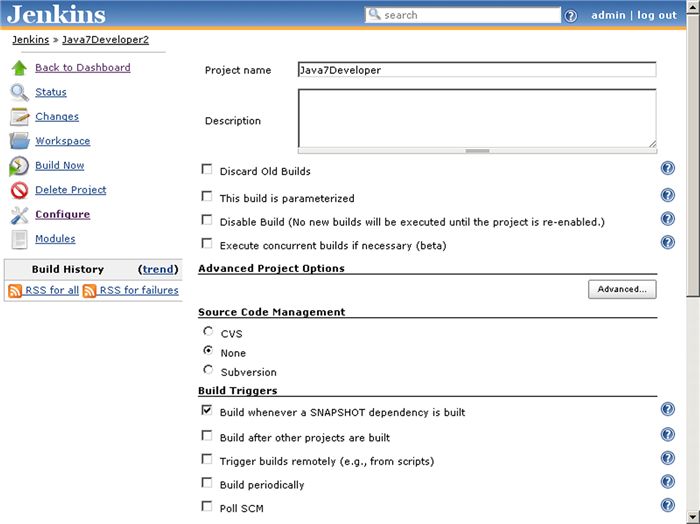Click the Project name input field

[x=476, y=70]
